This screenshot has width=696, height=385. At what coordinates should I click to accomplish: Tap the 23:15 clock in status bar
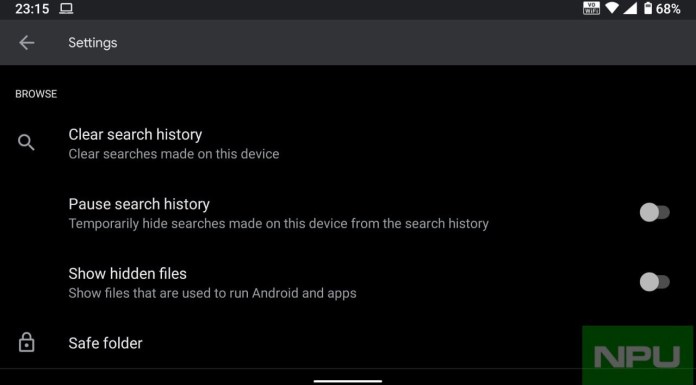coord(32,8)
